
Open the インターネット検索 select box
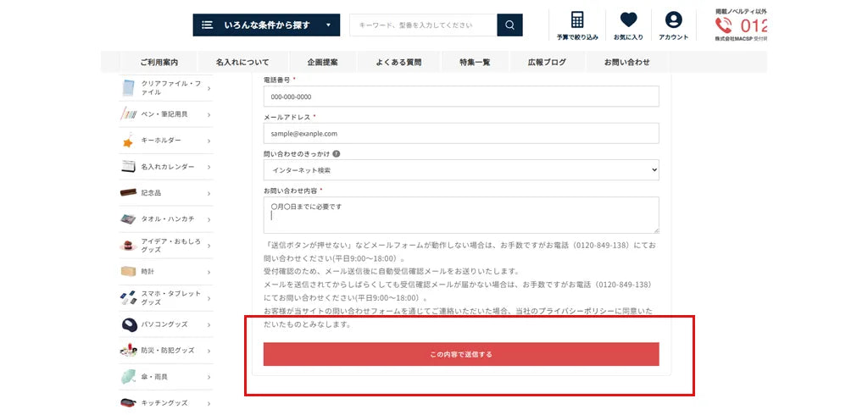tap(461, 170)
